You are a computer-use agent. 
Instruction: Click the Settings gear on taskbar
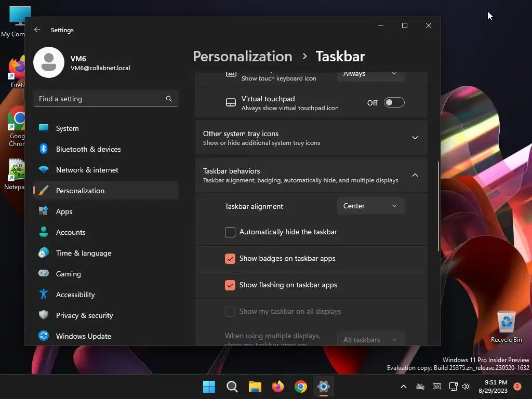pos(324,387)
